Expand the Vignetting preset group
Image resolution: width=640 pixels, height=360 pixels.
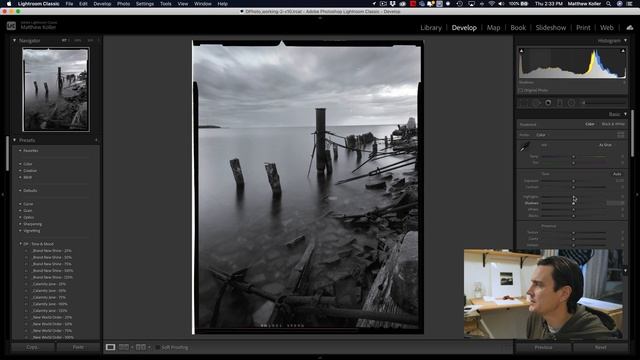[20, 231]
